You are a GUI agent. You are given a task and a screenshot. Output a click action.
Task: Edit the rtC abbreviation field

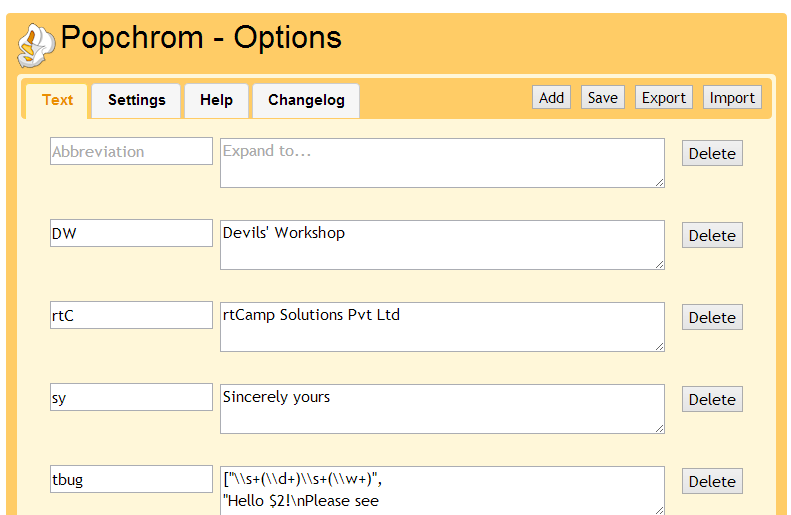131,315
